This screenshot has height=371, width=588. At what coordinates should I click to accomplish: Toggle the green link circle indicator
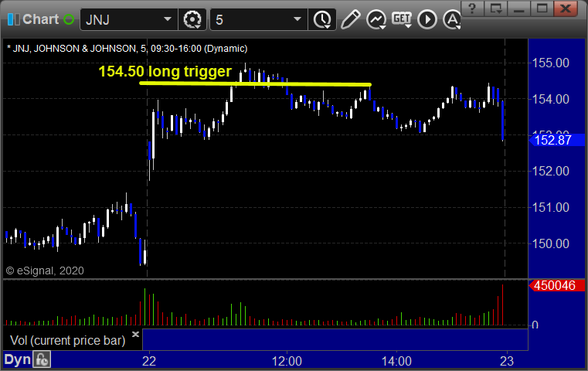coord(69,19)
